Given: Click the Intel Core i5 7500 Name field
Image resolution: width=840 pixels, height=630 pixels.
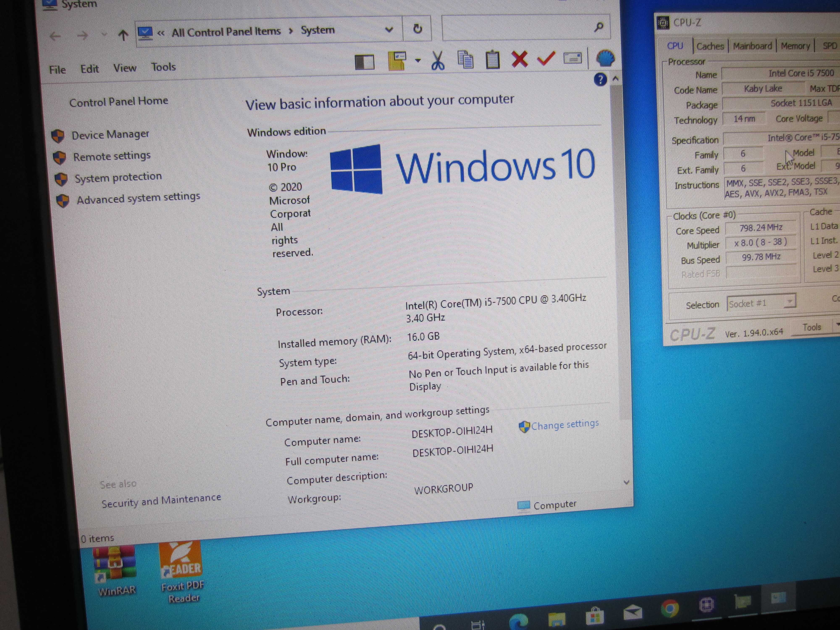Looking at the screenshot, I should [781, 73].
